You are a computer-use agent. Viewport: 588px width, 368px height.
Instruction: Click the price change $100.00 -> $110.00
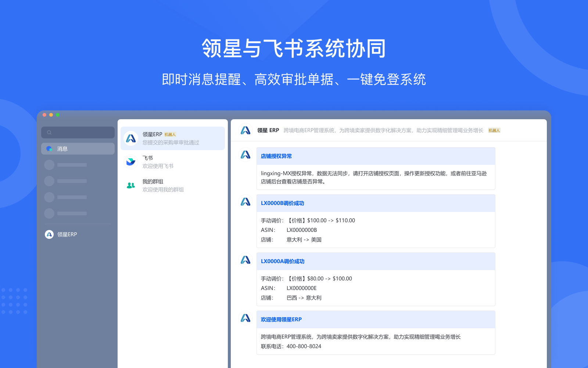331,220
